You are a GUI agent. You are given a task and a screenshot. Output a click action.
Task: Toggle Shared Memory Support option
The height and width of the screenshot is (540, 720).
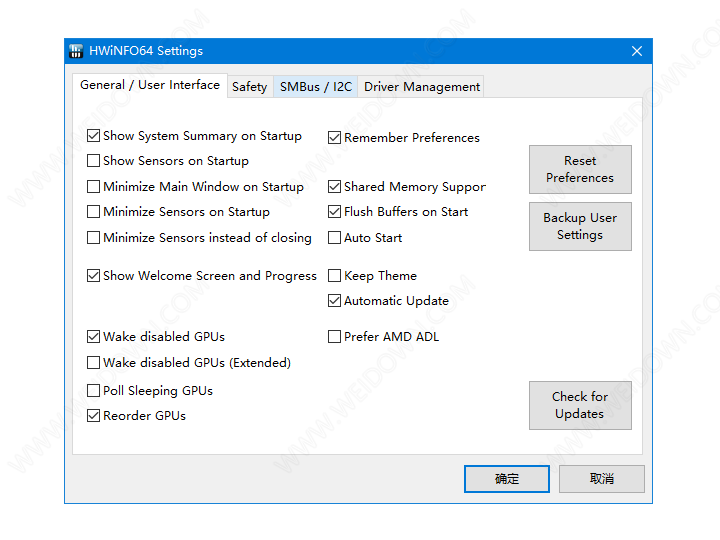334,186
